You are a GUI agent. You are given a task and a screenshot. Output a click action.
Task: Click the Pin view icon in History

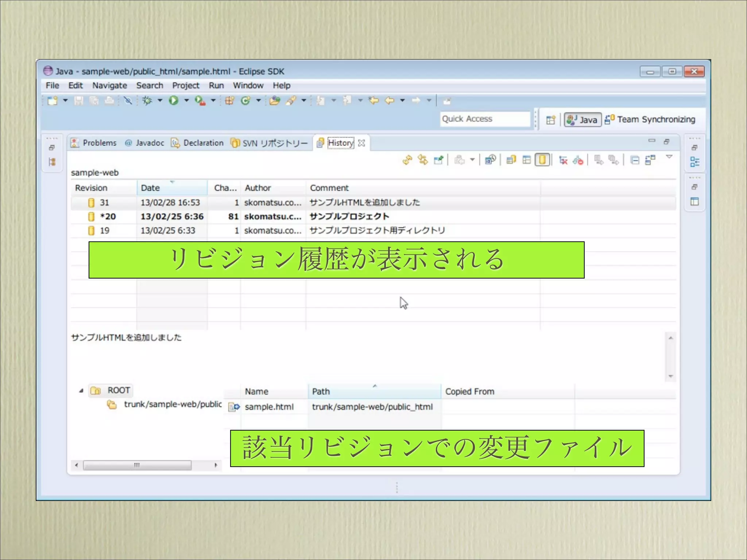tap(438, 160)
